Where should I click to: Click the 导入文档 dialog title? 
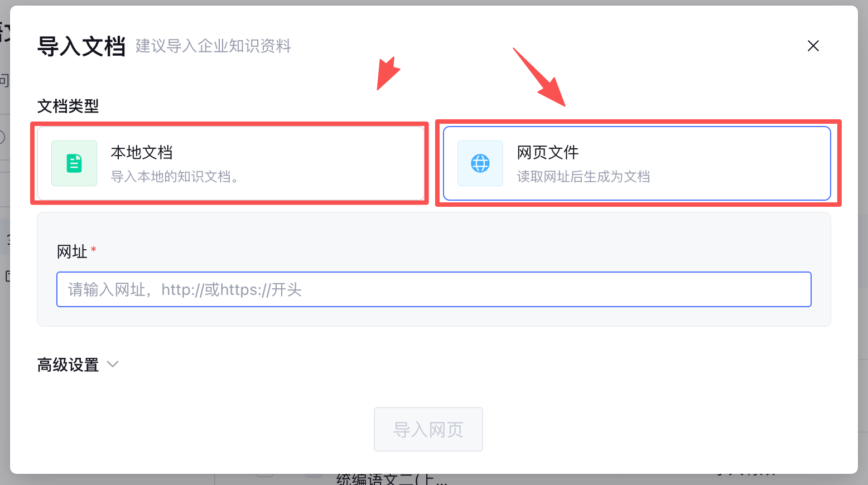81,46
